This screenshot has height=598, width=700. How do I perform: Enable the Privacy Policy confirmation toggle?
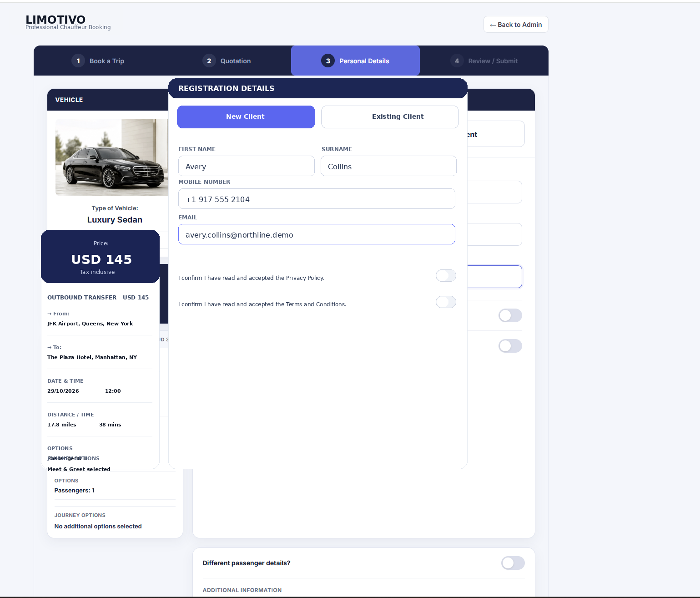[x=446, y=276]
